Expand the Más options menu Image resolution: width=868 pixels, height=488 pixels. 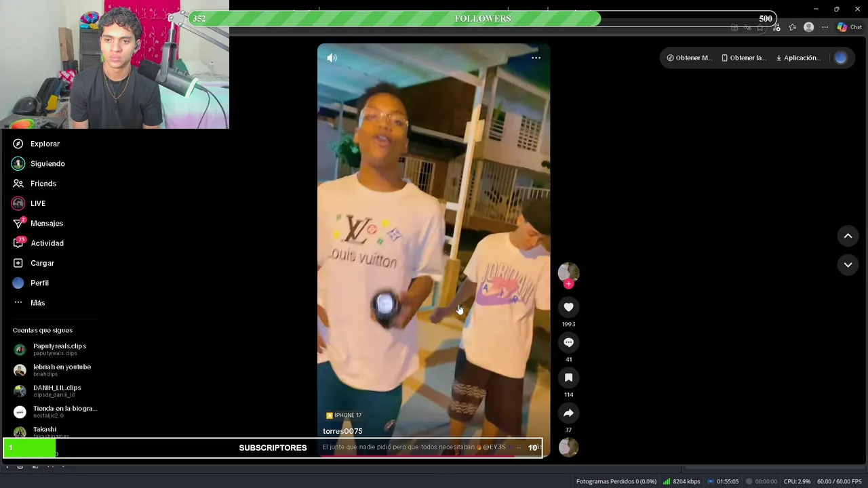click(29, 302)
